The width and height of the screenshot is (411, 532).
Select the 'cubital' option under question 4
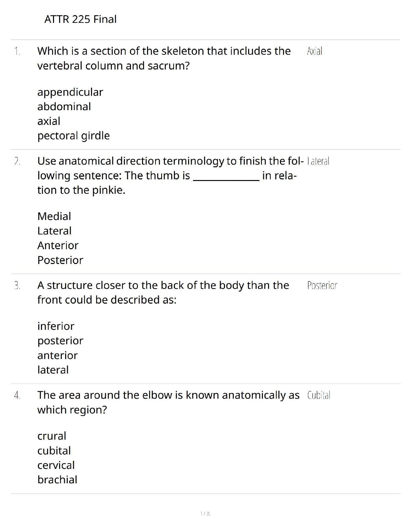click(x=54, y=451)
